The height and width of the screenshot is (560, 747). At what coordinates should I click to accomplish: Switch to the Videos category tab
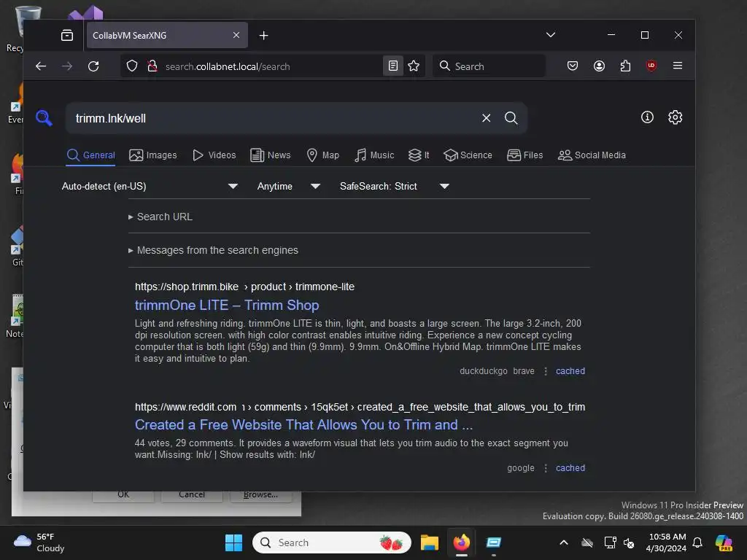pyautogui.click(x=214, y=155)
